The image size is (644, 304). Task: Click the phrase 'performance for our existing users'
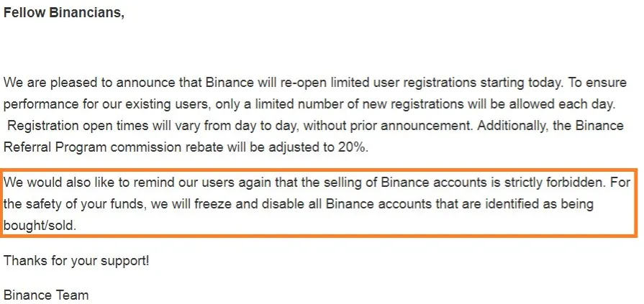(x=106, y=104)
